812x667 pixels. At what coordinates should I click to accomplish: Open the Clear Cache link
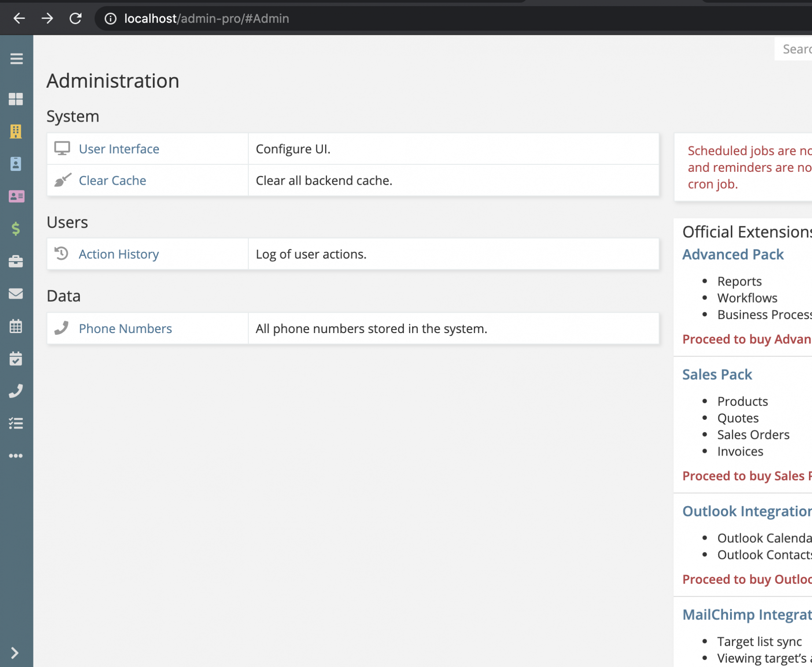coord(112,180)
